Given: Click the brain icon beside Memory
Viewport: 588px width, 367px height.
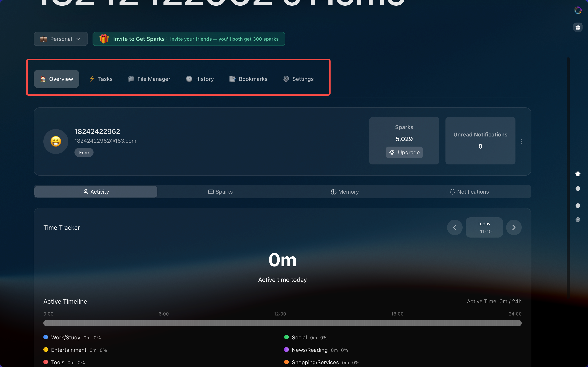Looking at the screenshot, I should click(334, 192).
